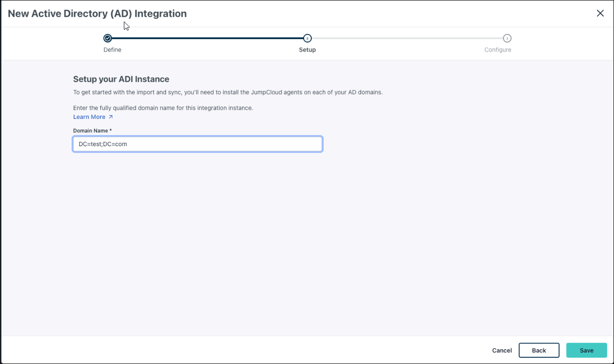The image size is (614, 364).
Task: Click the dialog title New Active Directory Integration
Action: pos(98,14)
